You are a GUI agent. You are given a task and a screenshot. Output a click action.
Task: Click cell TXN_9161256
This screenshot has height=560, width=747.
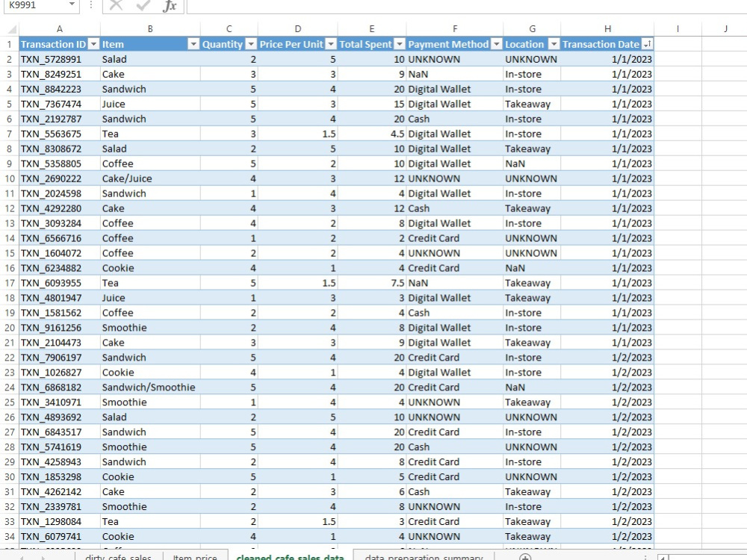pos(60,328)
